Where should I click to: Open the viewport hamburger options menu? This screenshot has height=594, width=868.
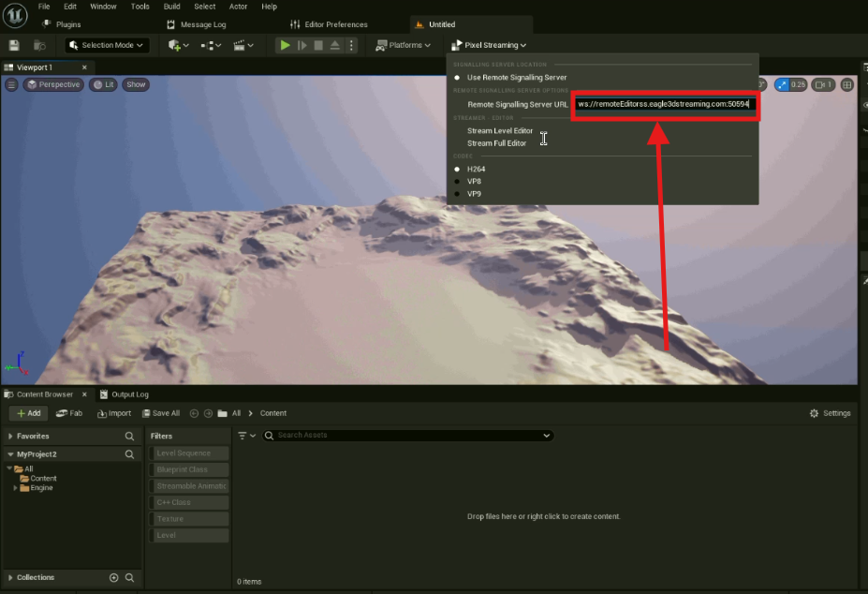(11, 84)
